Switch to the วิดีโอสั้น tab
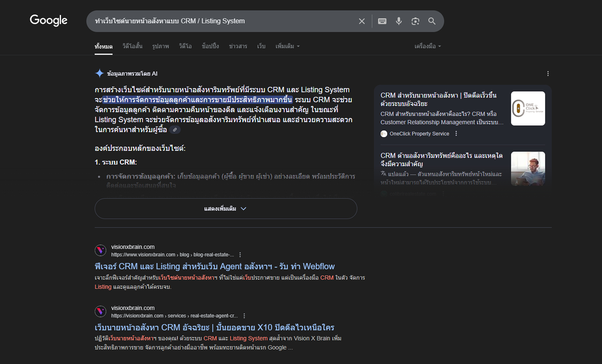This screenshot has width=602, height=364. [132, 46]
